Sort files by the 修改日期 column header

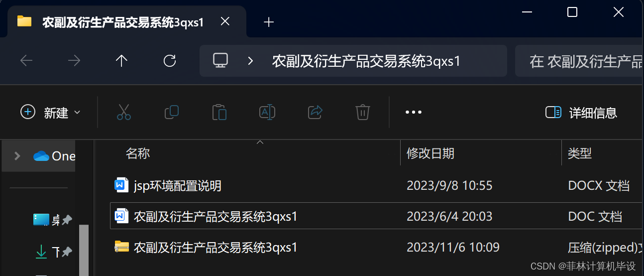point(430,153)
